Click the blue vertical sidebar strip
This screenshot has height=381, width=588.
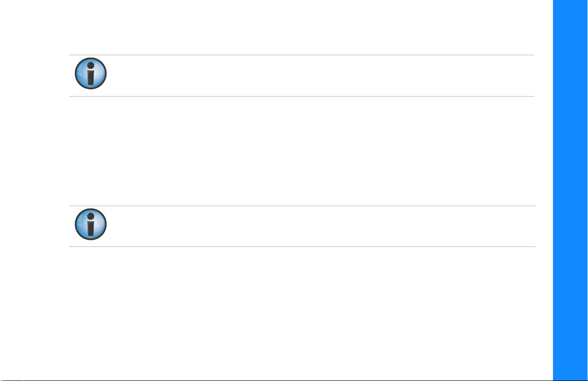[570, 190]
